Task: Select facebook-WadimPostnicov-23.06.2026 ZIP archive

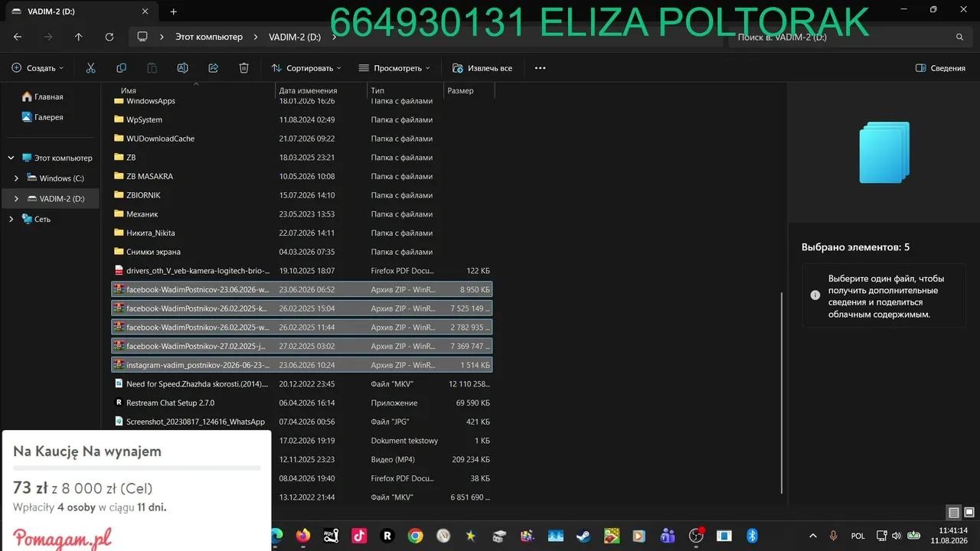Action: point(302,289)
